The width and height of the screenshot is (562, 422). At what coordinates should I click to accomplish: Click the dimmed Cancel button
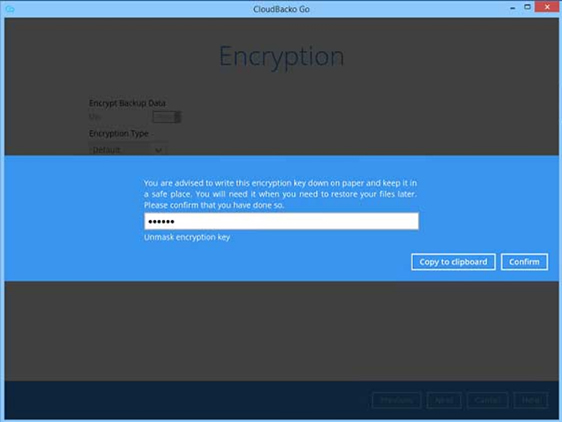click(487, 400)
